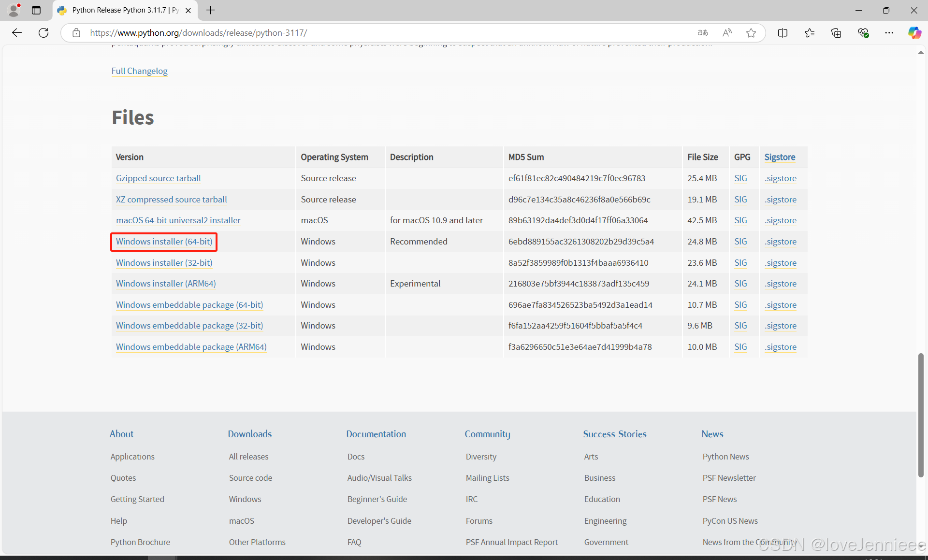Screen dimensions: 928x560
Task: Click the translate page icon
Action: [x=703, y=33]
